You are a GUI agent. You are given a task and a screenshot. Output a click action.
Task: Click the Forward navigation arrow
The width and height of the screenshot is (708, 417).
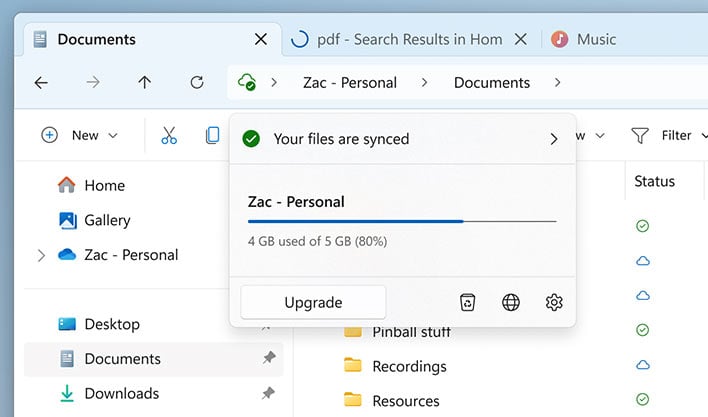tap(93, 83)
